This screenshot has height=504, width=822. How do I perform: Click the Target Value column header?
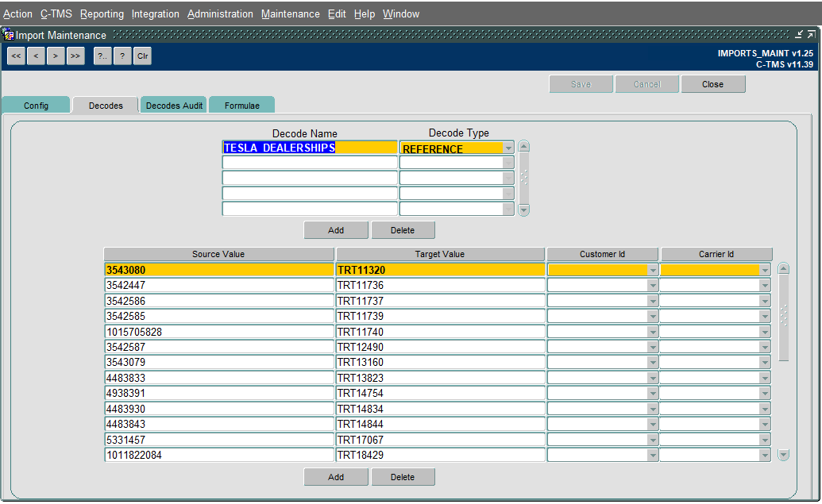(x=440, y=254)
